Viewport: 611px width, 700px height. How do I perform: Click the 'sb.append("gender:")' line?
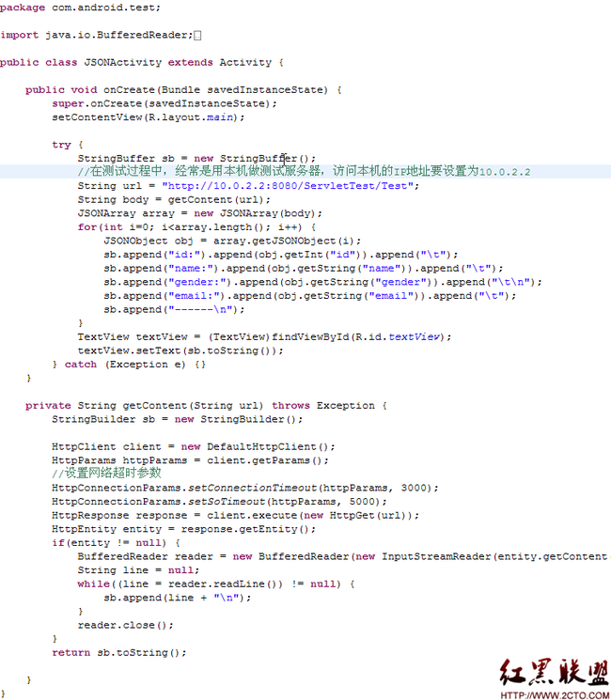click(x=323, y=282)
